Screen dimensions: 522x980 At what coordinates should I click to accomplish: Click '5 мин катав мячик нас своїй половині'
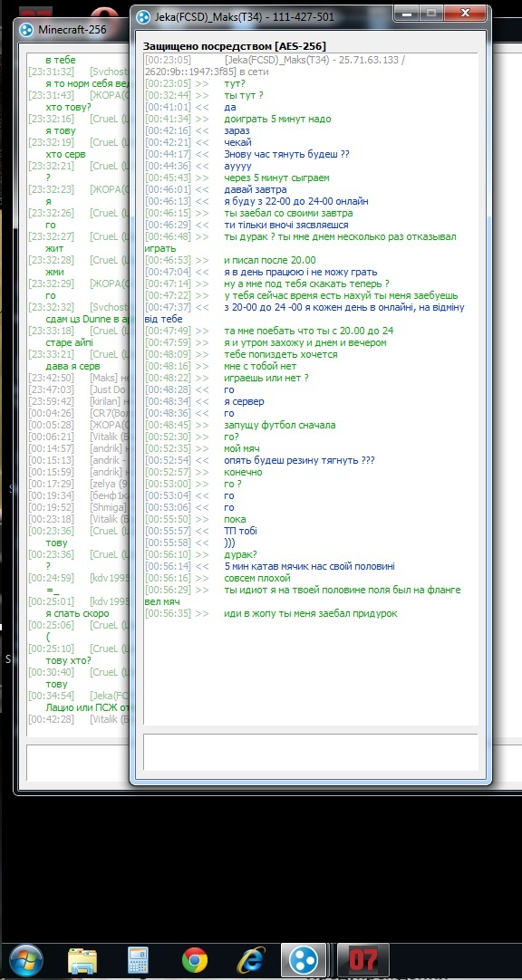click(x=309, y=567)
